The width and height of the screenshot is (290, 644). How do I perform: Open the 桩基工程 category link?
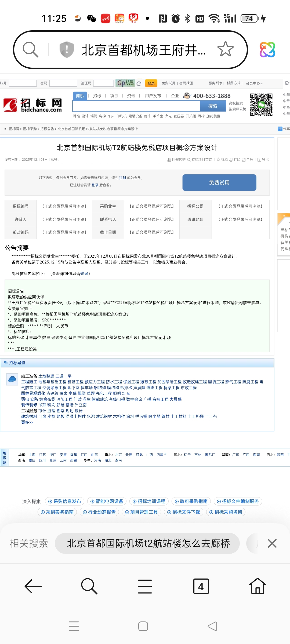click(x=75, y=382)
